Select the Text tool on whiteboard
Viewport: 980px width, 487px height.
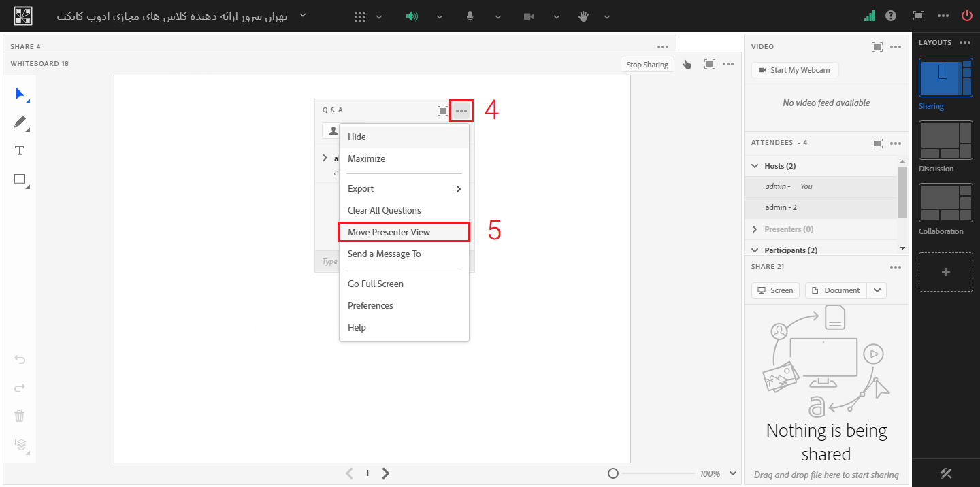(20, 151)
